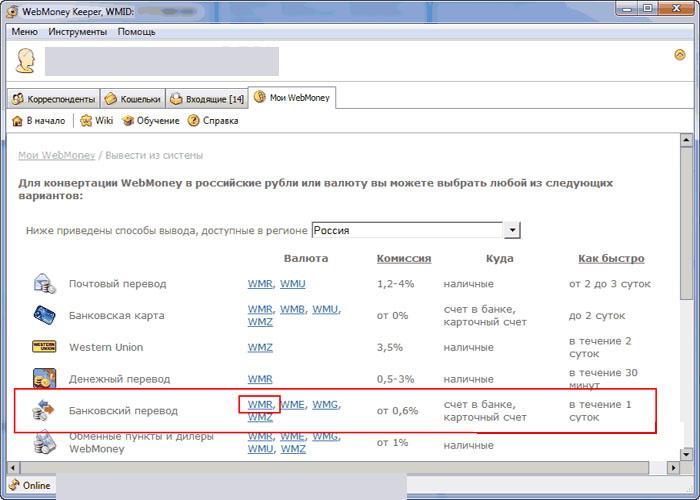Choose WMR in the Денежный перевод row
The image size is (700, 500).
coord(260,379)
